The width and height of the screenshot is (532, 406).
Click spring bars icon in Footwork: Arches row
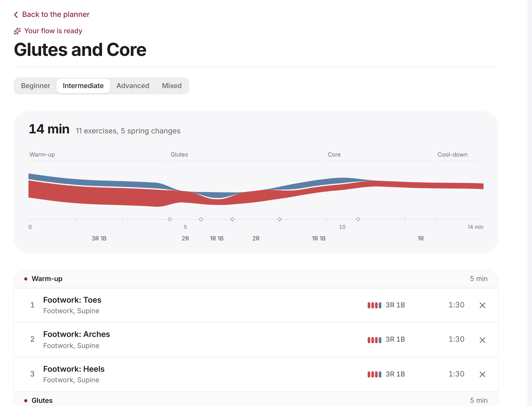click(374, 340)
